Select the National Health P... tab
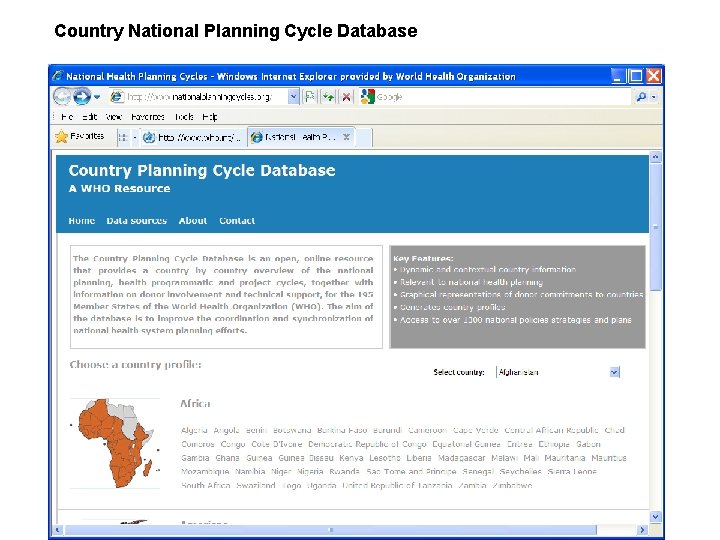 click(295, 137)
